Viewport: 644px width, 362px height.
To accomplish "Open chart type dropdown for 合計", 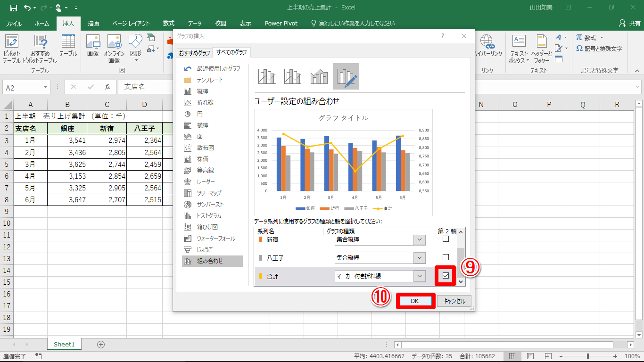I will point(419,276).
